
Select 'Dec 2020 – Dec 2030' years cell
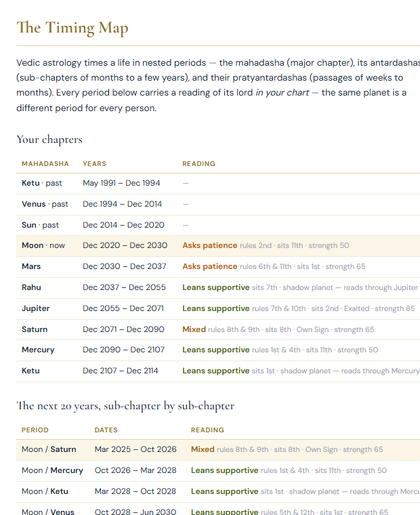click(x=125, y=245)
